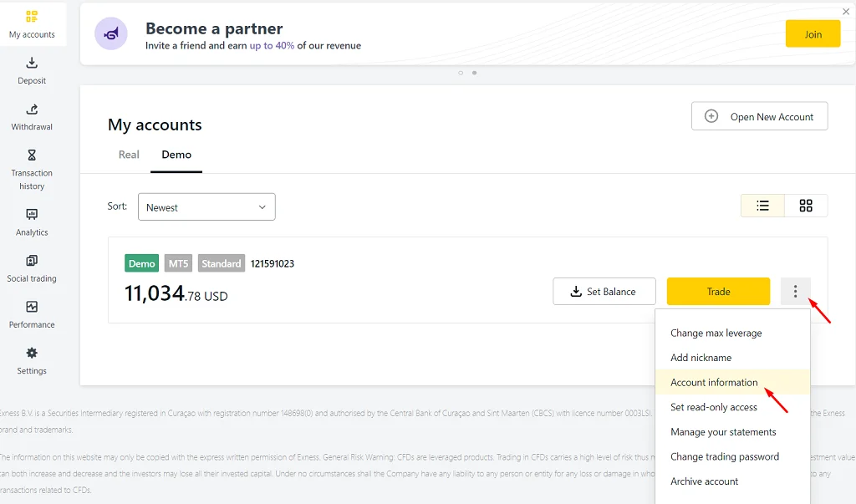
Task: Click the yellow Trade button
Action: coord(718,292)
